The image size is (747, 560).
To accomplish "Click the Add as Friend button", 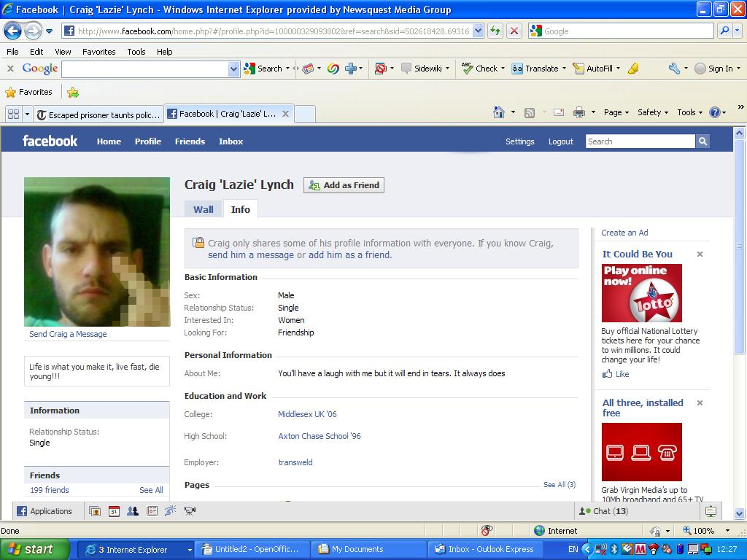I will pos(344,185).
